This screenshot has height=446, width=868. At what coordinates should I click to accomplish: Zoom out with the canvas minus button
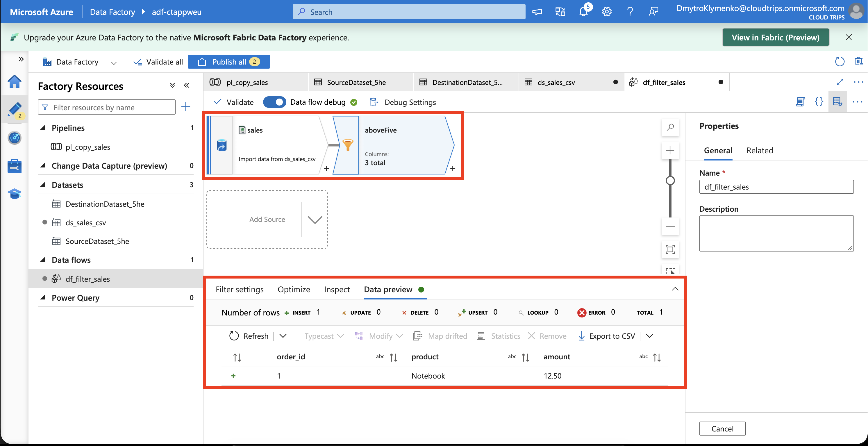[670, 226]
